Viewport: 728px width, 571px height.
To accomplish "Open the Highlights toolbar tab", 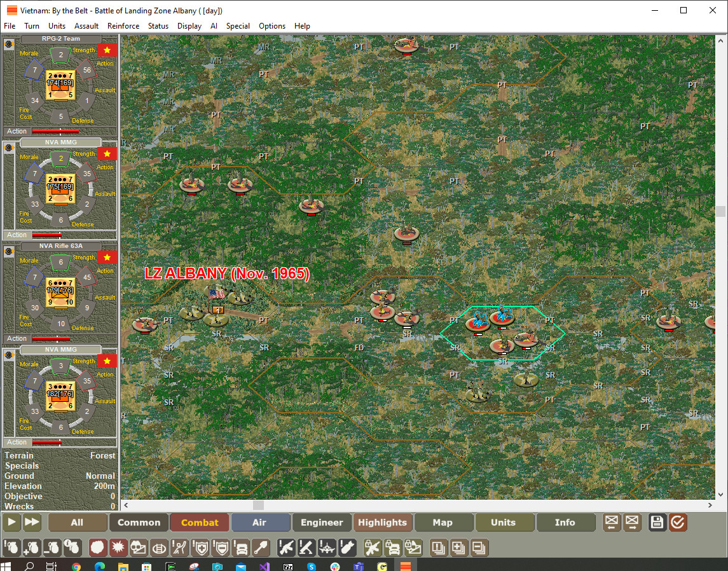I will 383,522.
